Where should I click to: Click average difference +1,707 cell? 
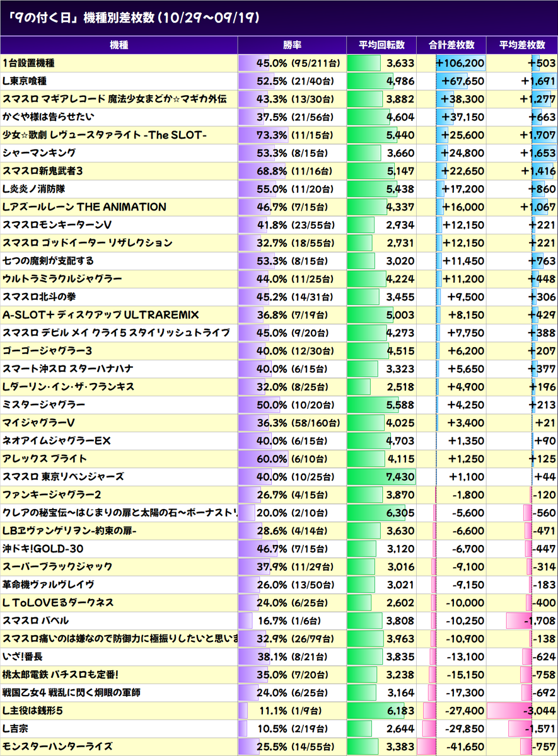[522, 135]
